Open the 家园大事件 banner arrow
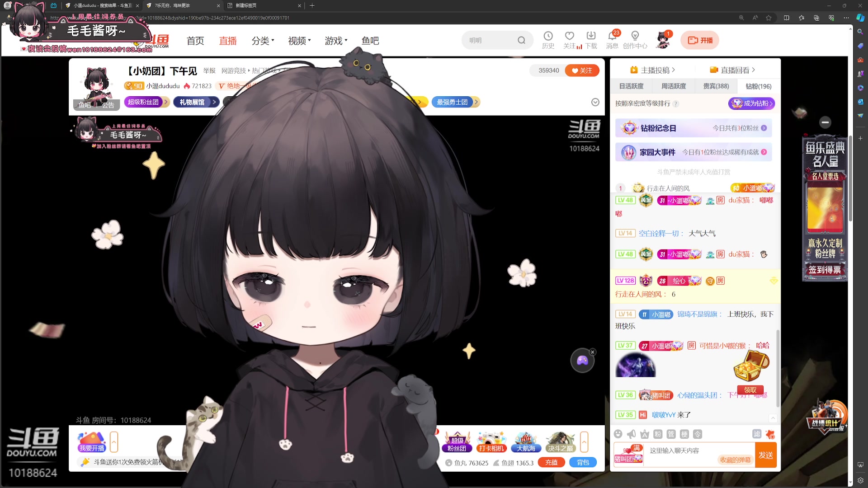868x488 pixels. click(x=764, y=152)
